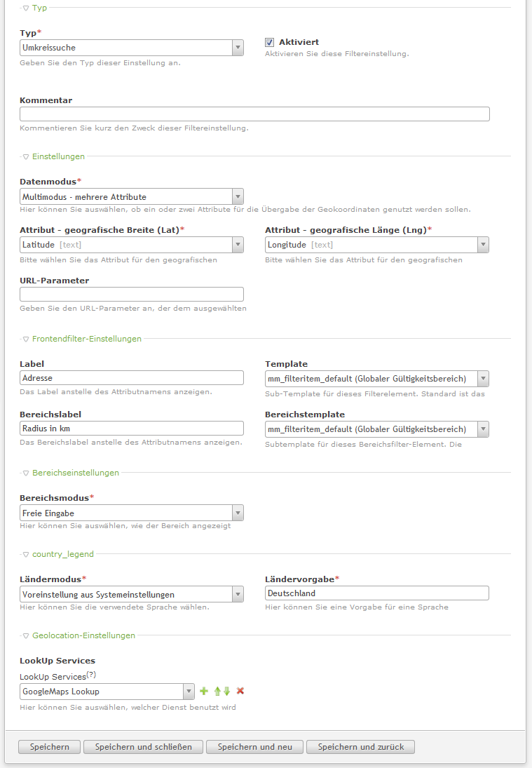Open the Bereichstemplate dropdown
The height and width of the screenshot is (768, 532).
click(x=377, y=429)
